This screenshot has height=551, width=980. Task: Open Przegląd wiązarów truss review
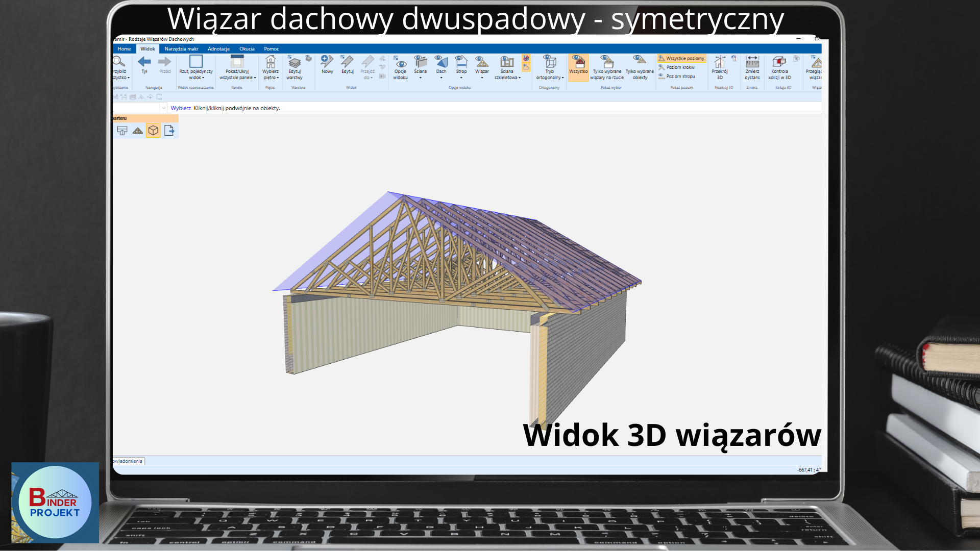coord(815,68)
